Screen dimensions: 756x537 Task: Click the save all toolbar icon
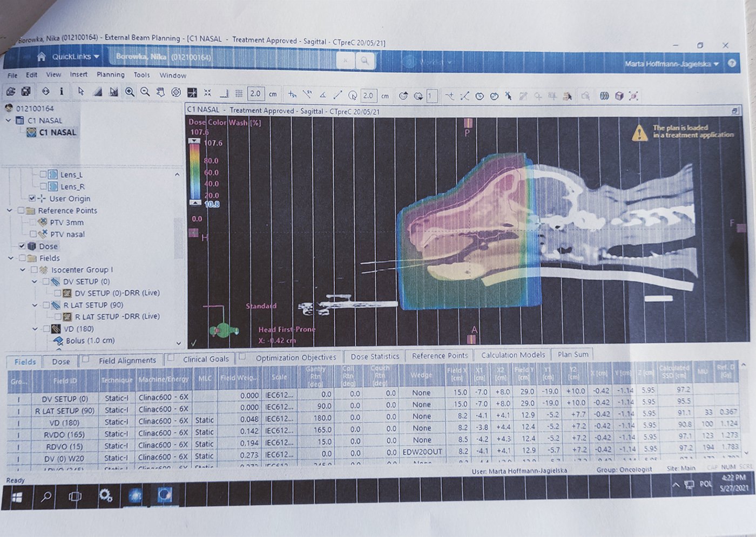click(25, 92)
